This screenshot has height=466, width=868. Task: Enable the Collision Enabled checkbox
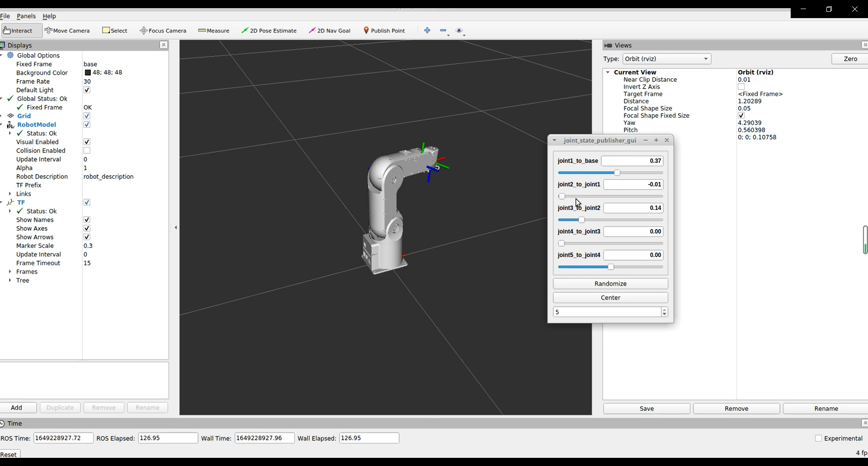(87, 151)
